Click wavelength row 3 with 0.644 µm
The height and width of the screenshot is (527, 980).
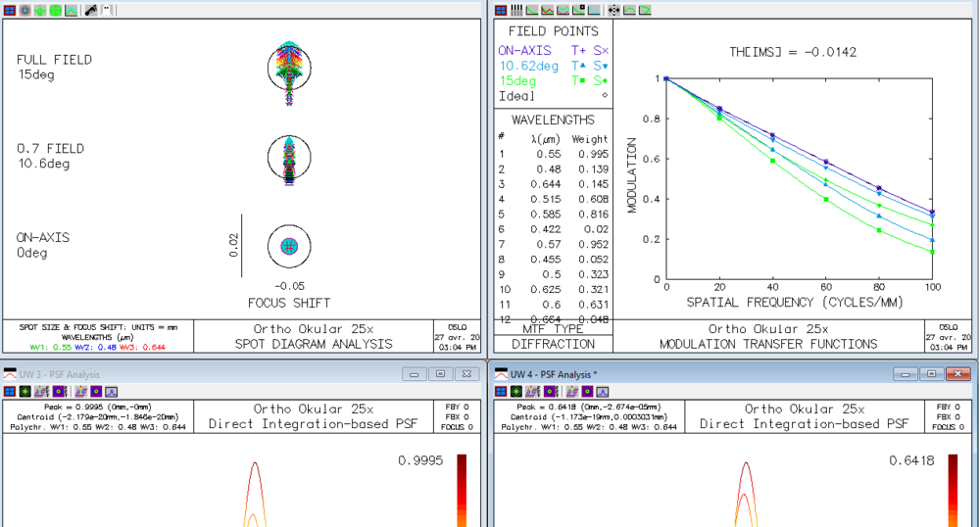553,184
